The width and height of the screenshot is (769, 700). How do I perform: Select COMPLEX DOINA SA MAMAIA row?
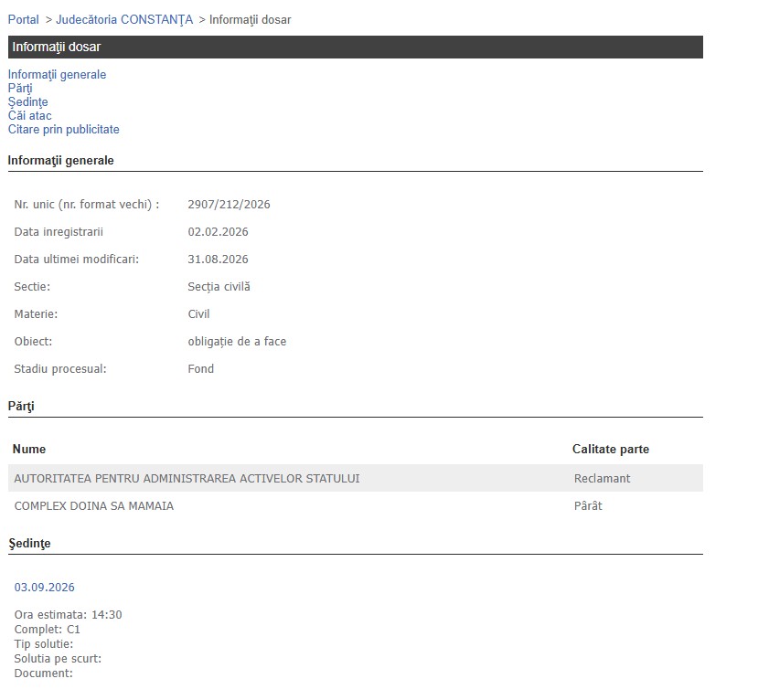pos(356,506)
